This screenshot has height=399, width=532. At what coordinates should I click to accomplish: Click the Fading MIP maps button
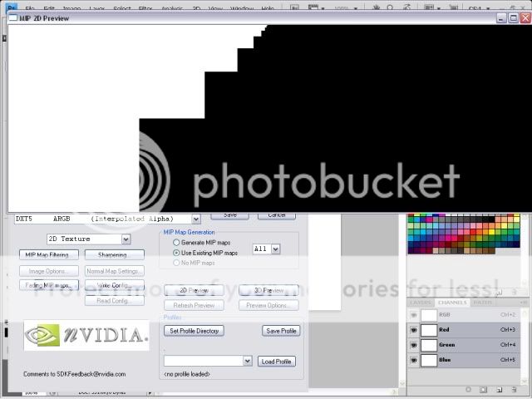point(49,285)
